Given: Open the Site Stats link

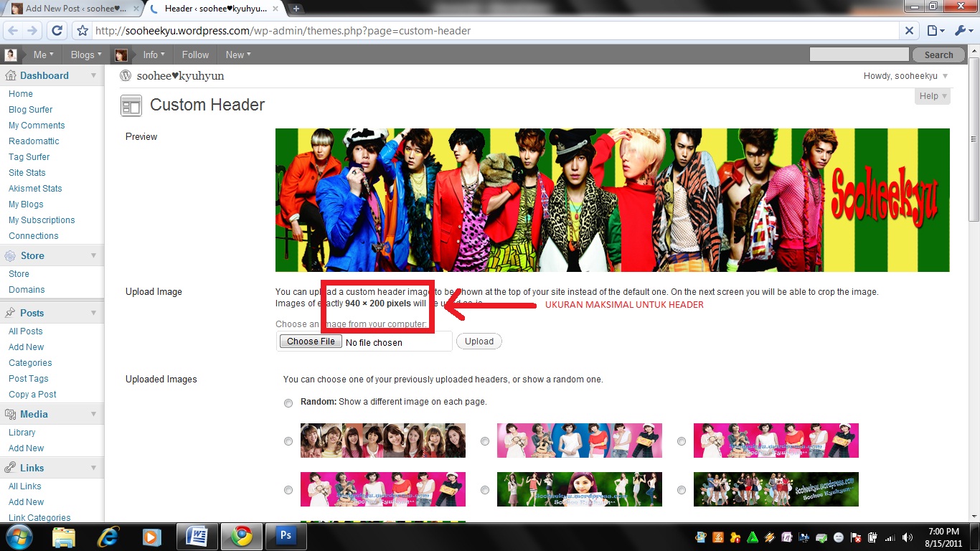Looking at the screenshot, I should click(27, 173).
